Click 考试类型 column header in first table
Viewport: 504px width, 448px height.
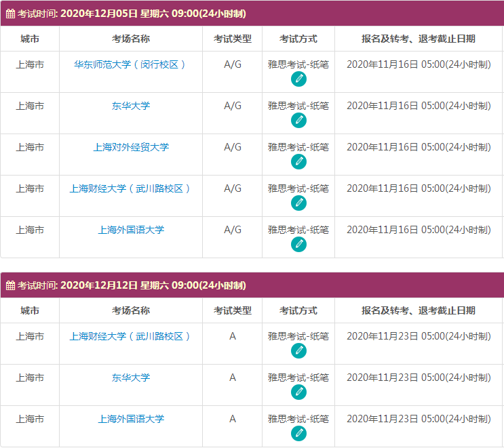(x=233, y=39)
